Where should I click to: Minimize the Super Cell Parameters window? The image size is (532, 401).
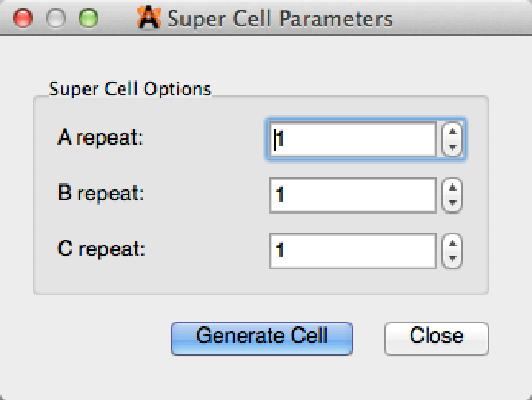(56, 17)
